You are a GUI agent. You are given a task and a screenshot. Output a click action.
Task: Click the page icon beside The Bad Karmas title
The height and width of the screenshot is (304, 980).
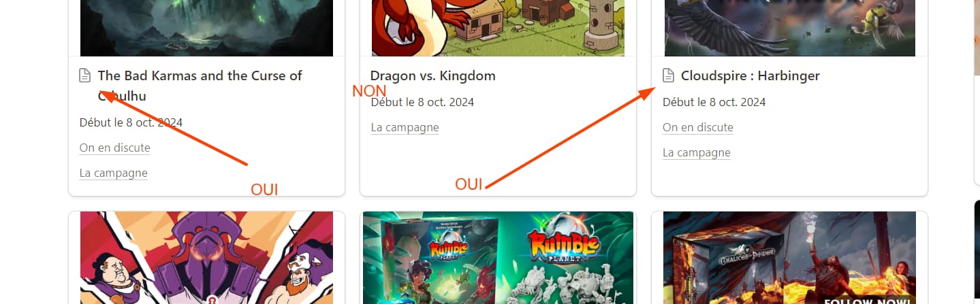click(x=85, y=75)
